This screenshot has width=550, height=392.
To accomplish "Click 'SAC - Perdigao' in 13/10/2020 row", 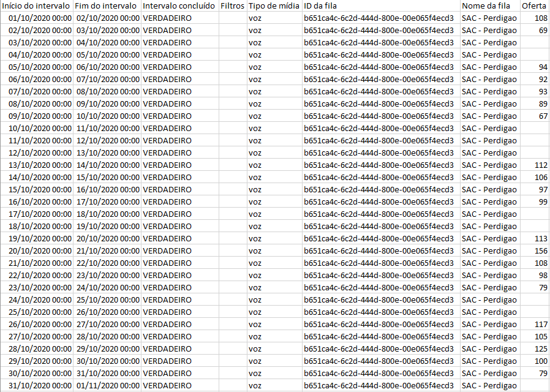I will click(490, 165).
